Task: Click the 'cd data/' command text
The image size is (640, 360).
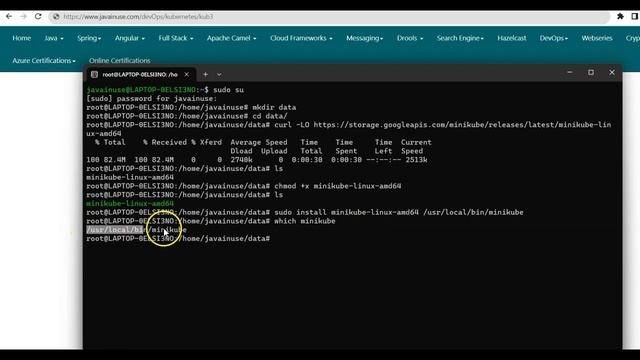Action: tap(270, 116)
